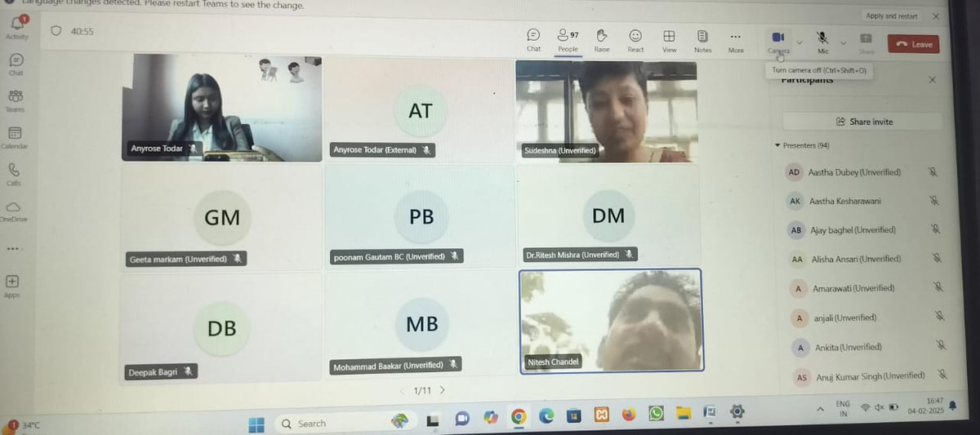Close the Participants panel
The width and height of the screenshot is (980, 435).
click(933, 80)
